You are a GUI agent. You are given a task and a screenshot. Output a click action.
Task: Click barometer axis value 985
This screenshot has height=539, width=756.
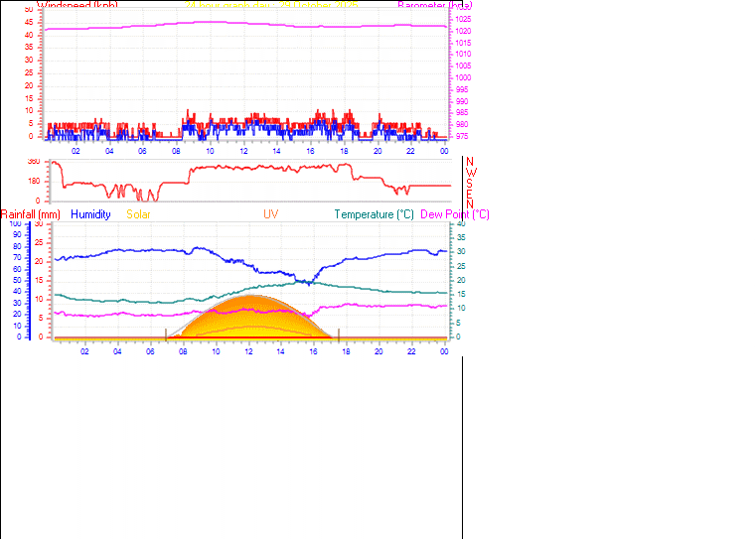click(462, 113)
